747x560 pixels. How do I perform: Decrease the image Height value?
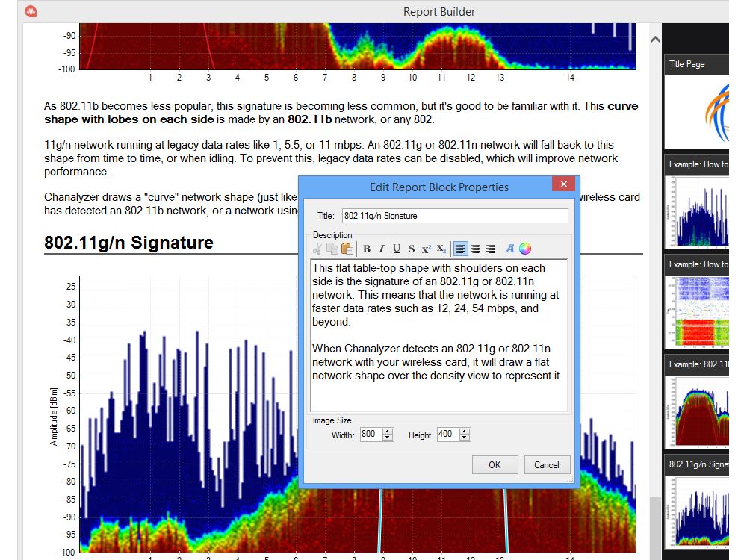(465, 438)
